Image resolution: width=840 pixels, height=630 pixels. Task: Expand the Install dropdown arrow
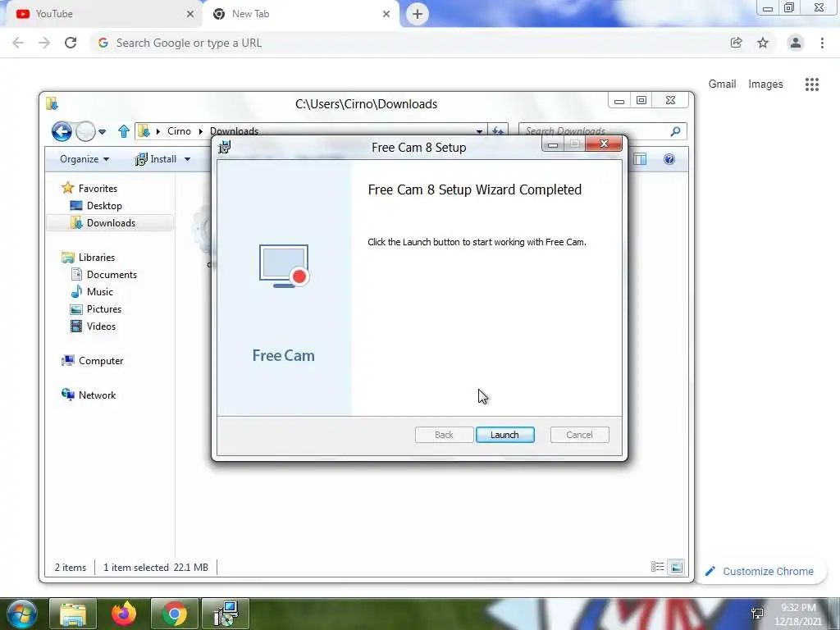(x=187, y=159)
